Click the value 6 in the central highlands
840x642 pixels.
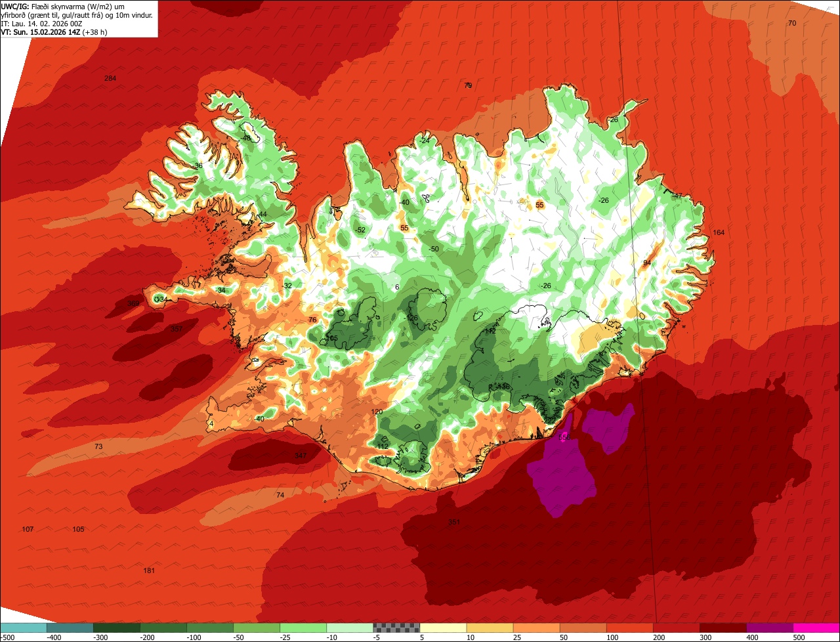397,288
